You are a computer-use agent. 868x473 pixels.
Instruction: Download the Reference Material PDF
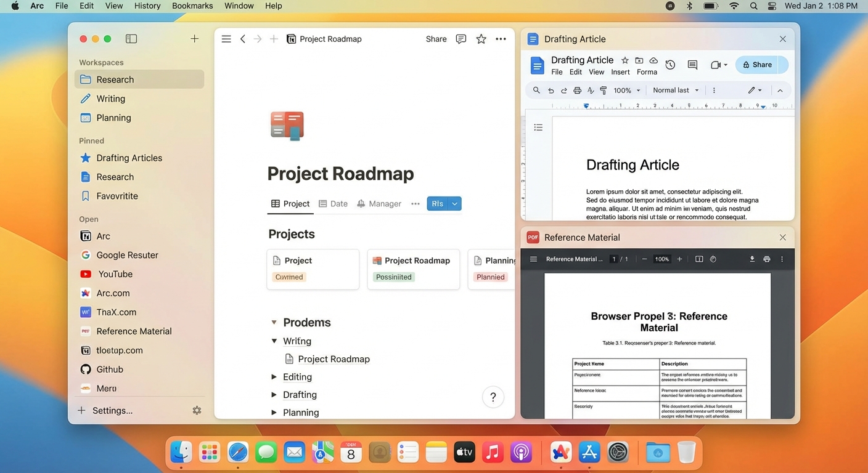752,259
